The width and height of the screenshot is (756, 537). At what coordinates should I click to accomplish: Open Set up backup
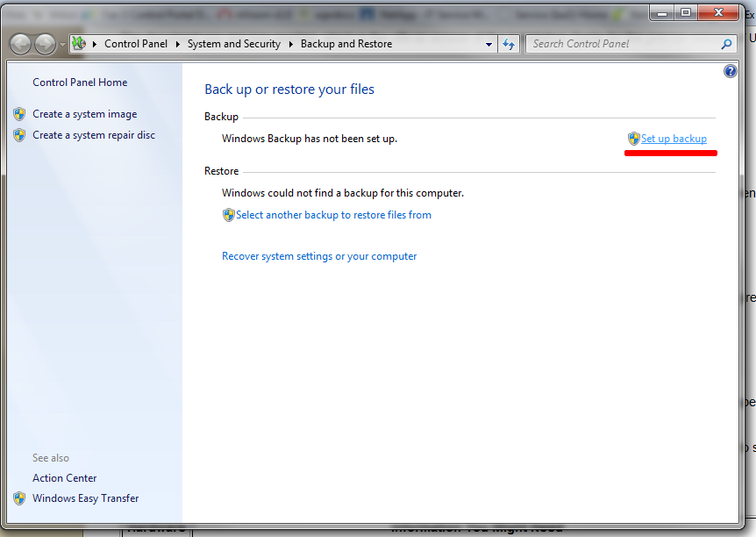coord(674,138)
